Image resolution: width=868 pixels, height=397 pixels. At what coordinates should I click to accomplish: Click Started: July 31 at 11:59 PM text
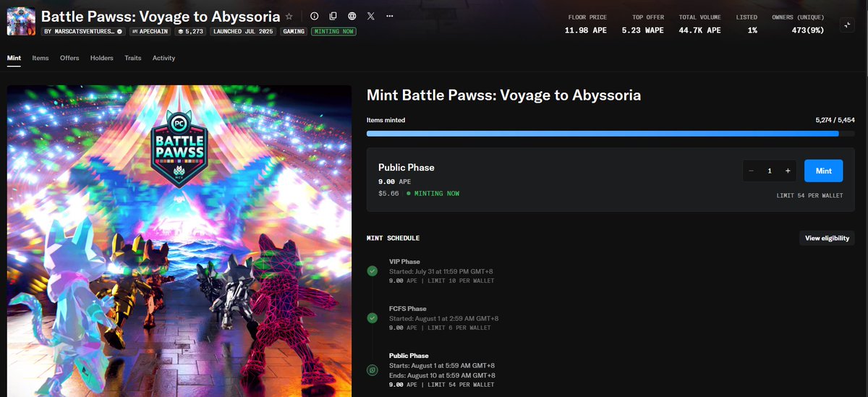click(441, 271)
